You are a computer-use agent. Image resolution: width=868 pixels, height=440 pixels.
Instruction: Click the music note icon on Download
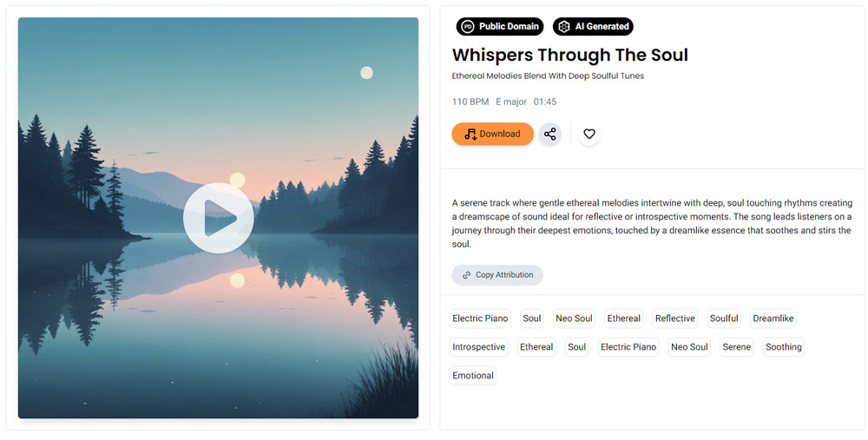click(470, 134)
